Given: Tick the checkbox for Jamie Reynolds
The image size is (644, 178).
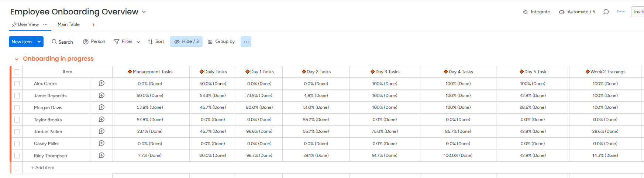Looking at the screenshot, I should click(17, 95).
